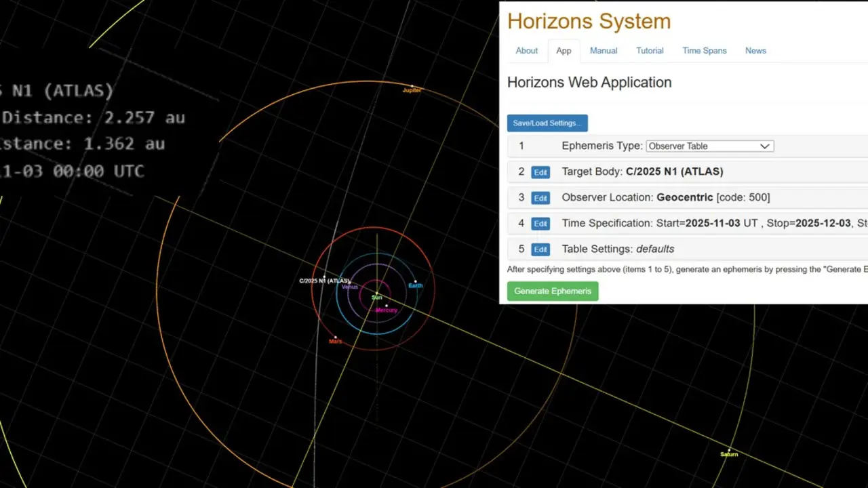
Task: Select the News tab
Action: [755, 51]
